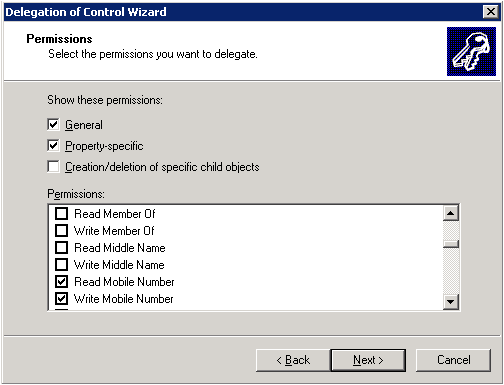This screenshot has height=385, width=504.
Task: Click the permissions list scroll up arrow
Action: [451, 213]
